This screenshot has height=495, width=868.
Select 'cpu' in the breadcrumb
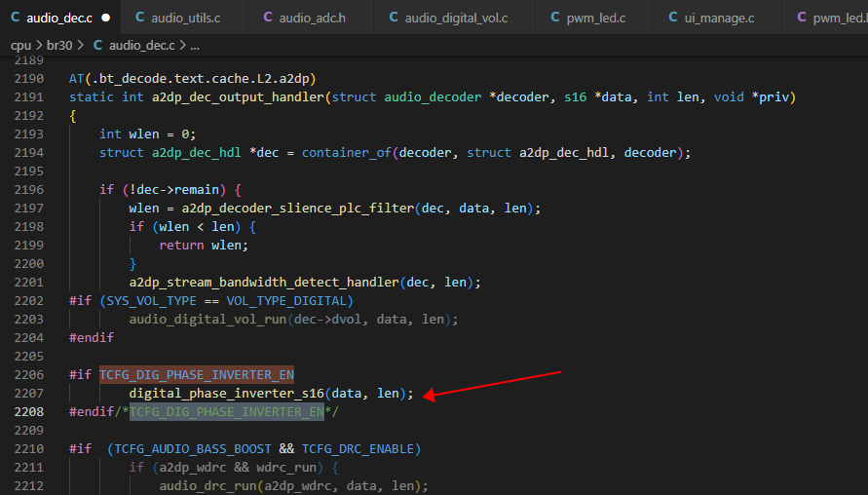(21, 46)
